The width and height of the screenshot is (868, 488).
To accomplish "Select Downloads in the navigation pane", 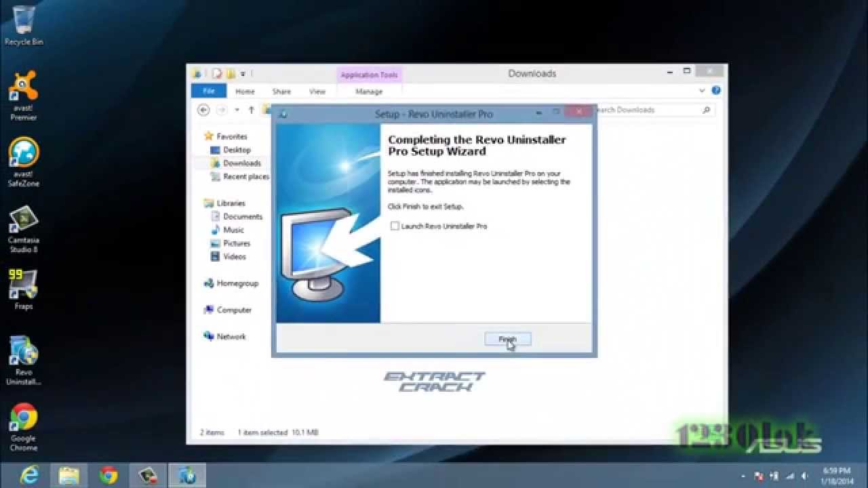I will (235, 163).
